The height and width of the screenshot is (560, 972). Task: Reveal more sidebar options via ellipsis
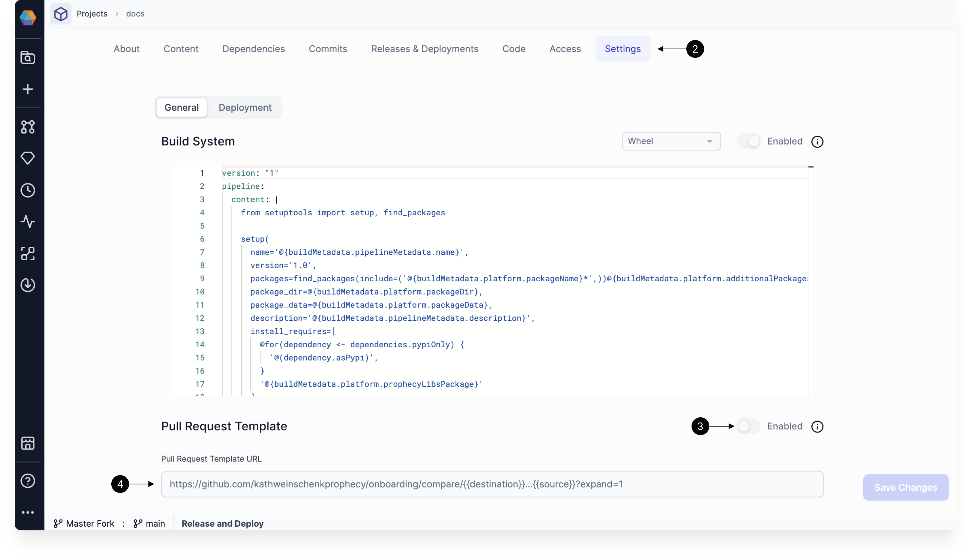pyautogui.click(x=28, y=512)
